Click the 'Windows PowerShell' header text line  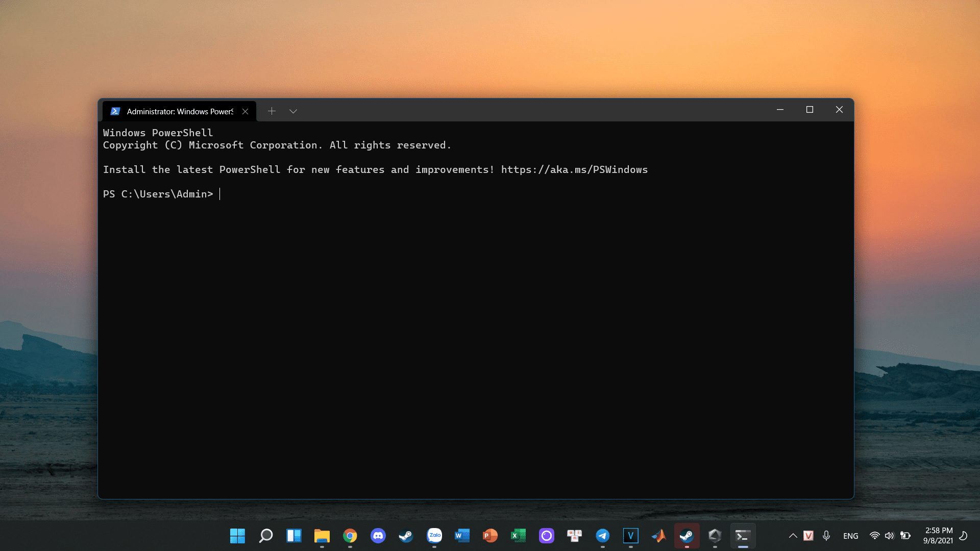point(158,133)
